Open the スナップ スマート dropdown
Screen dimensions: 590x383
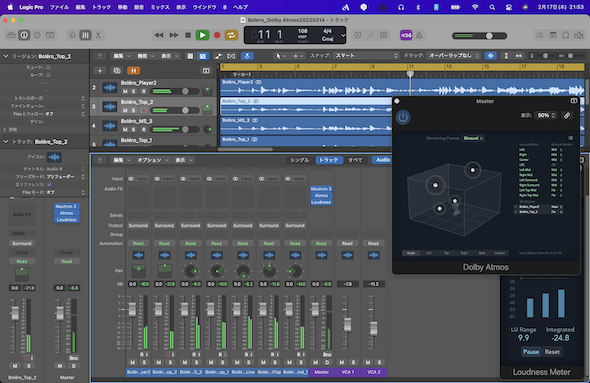[x=366, y=56]
